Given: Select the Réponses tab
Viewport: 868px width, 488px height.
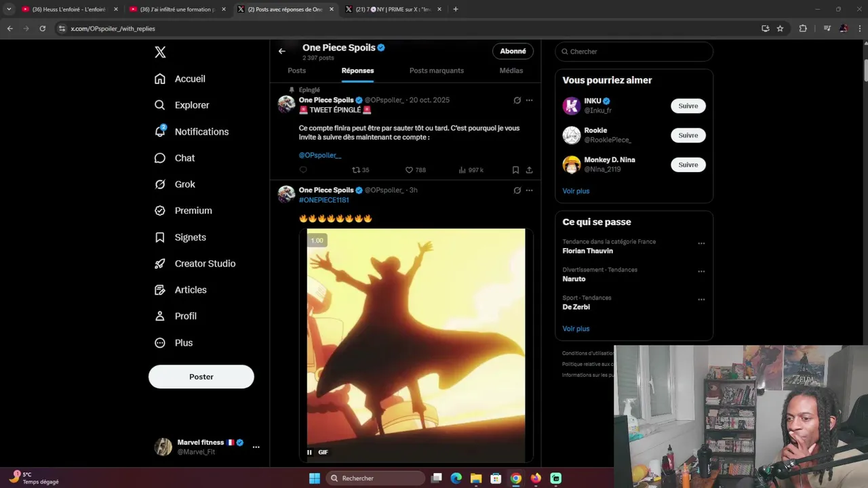Looking at the screenshot, I should [357, 70].
